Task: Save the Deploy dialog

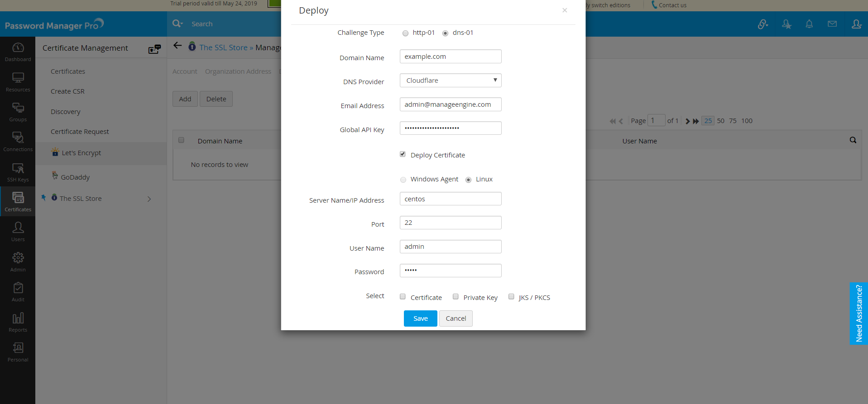Action: (420, 318)
